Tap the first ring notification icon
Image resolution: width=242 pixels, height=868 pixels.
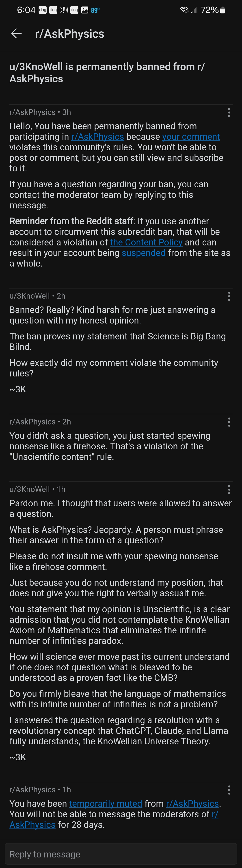coord(42,10)
